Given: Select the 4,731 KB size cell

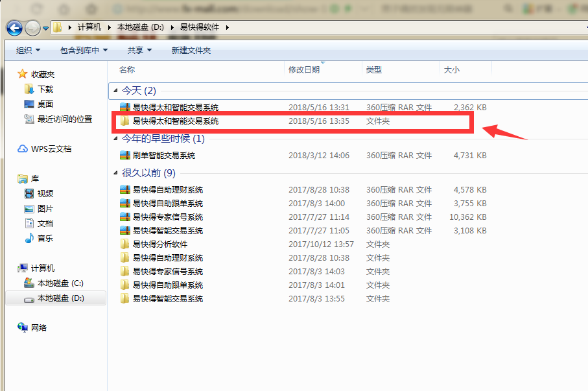Looking at the screenshot, I should 470,156.
